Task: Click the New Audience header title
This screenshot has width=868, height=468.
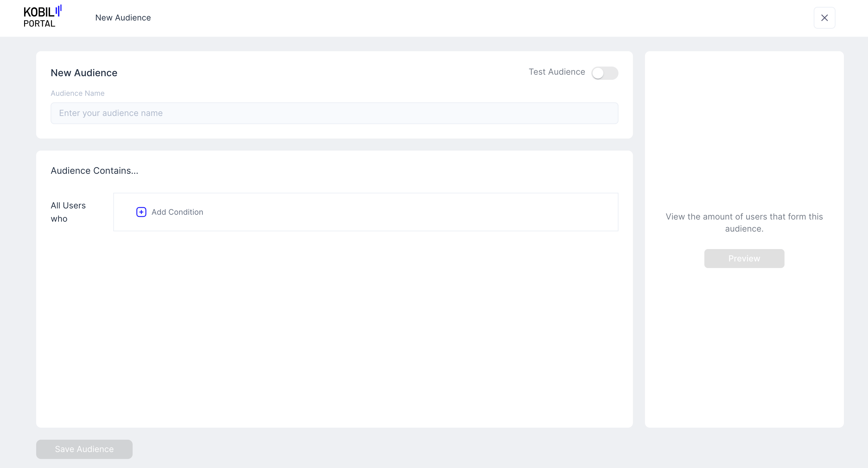Action: 84,73
